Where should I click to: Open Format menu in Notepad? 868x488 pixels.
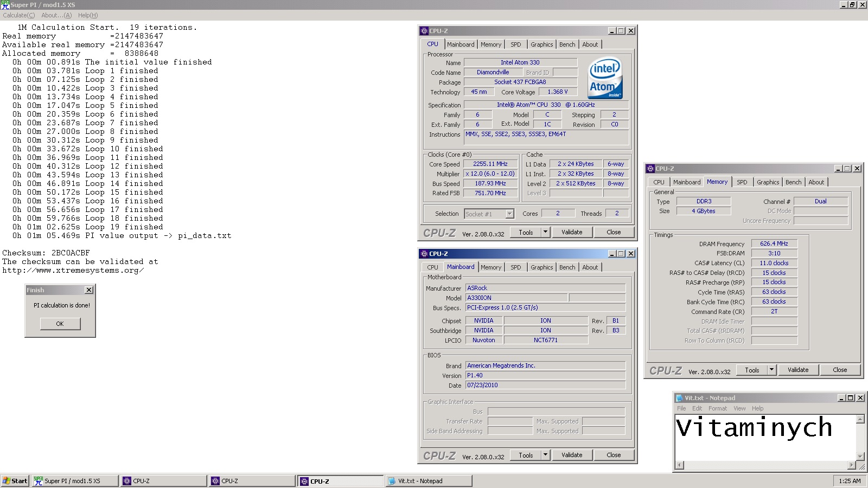pyautogui.click(x=718, y=408)
